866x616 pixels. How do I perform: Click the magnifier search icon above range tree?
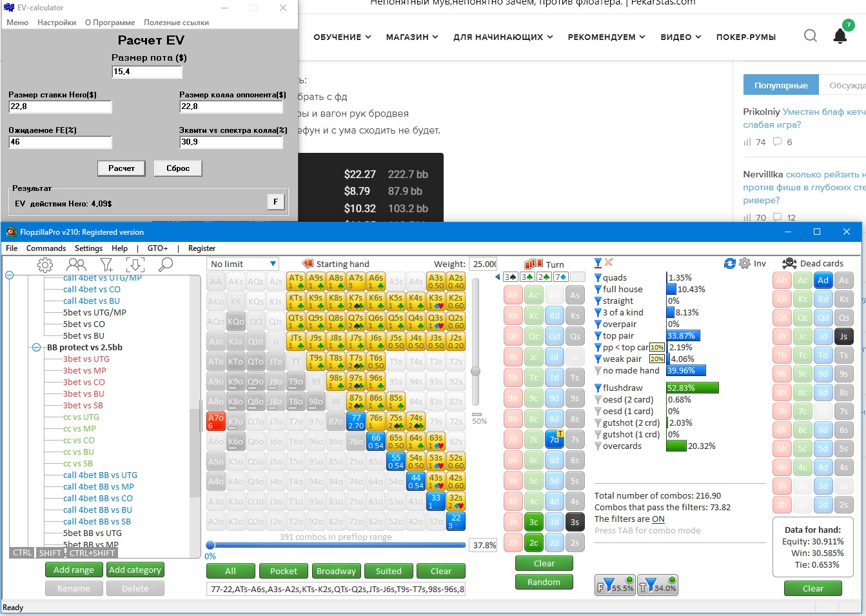166,264
